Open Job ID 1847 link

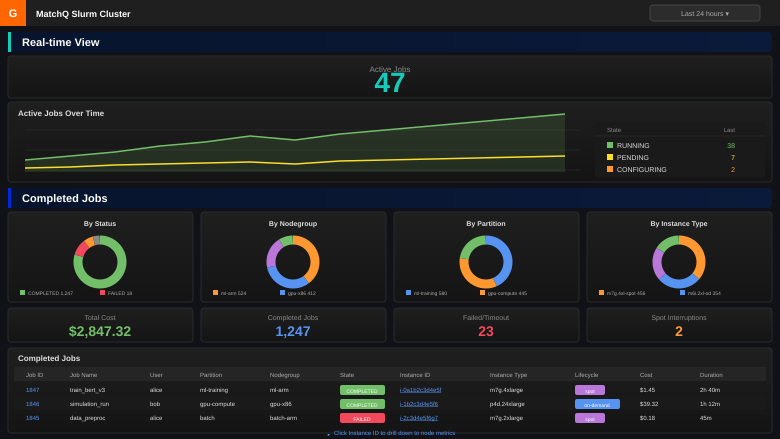[x=33, y=390]
